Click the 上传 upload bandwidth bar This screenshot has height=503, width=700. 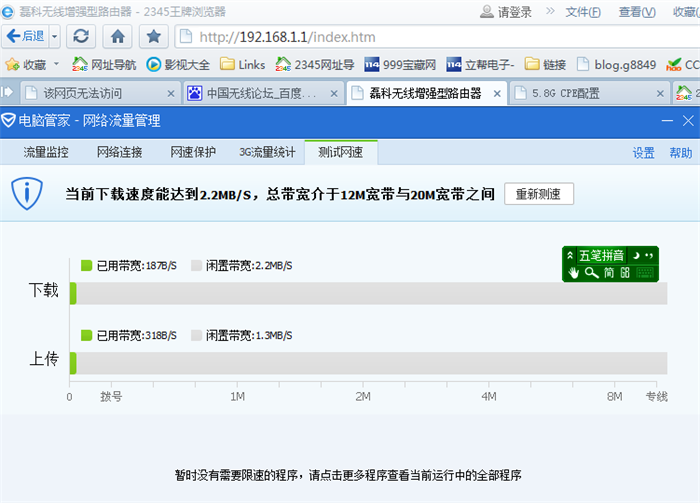(368, 363)
